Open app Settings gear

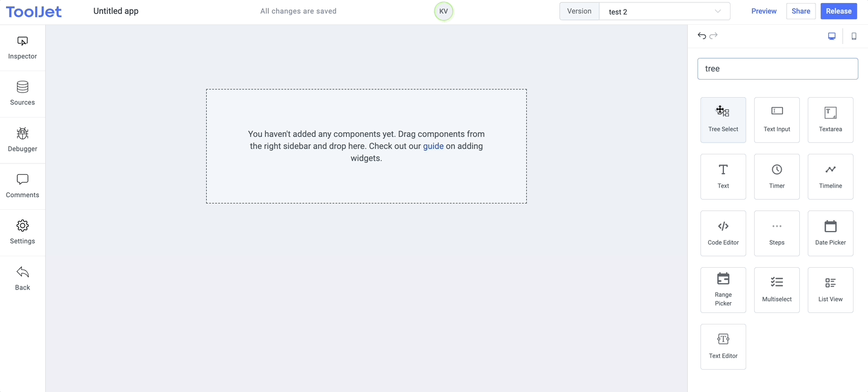[22, 226]
